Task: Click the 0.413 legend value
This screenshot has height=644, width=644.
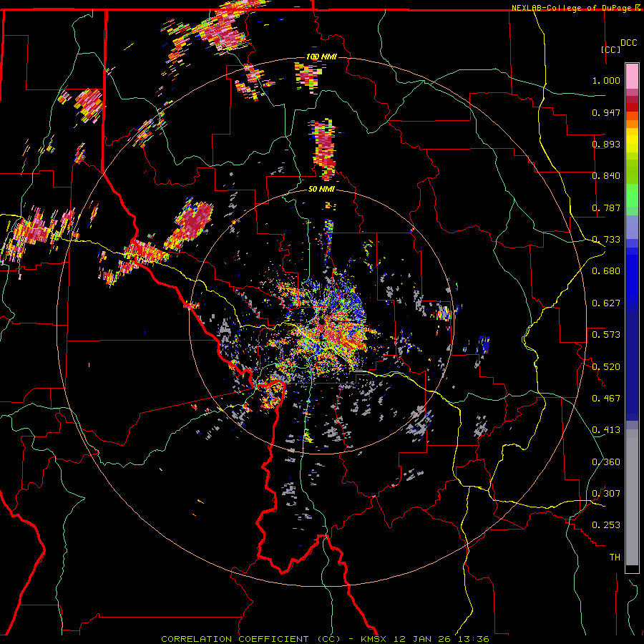Action: [x=606, y=430]
